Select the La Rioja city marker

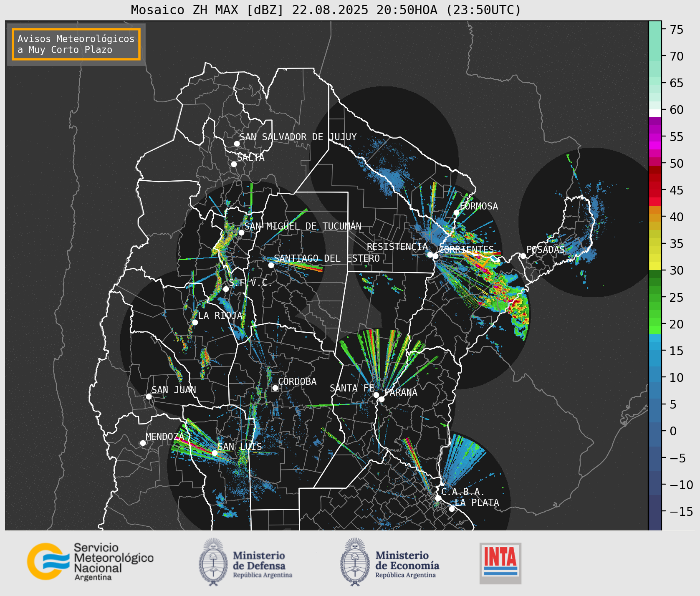click(x=195, y=322)
